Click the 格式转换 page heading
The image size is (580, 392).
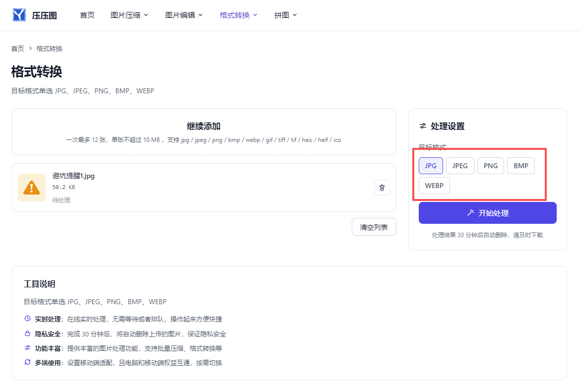tap(37, 71)
